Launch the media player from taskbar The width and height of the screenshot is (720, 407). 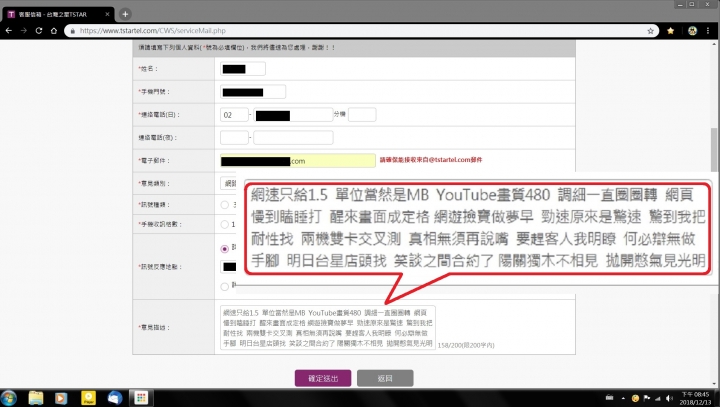coord(61,398)
